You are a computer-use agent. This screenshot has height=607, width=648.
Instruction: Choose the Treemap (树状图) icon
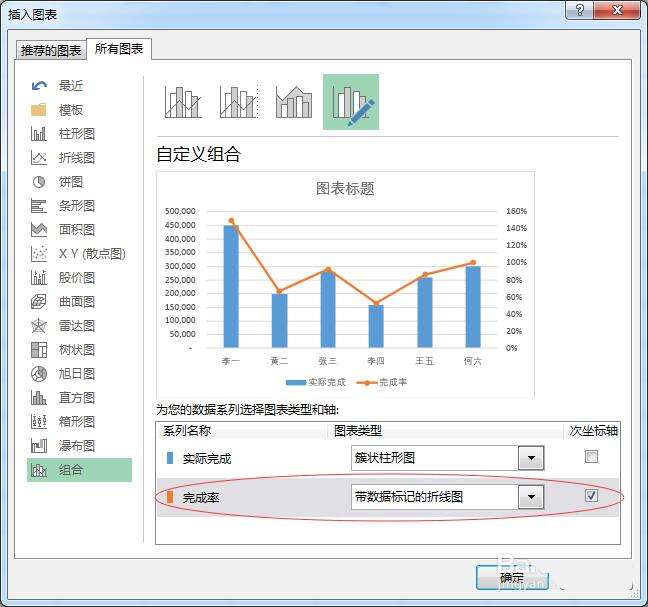[39, 350]
